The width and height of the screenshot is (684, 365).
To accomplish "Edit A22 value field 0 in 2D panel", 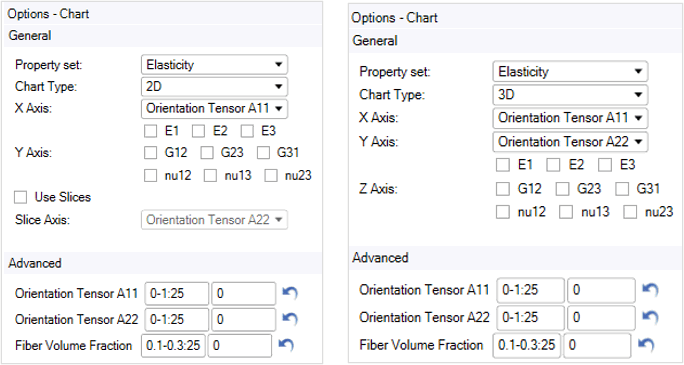I will 243,319.
